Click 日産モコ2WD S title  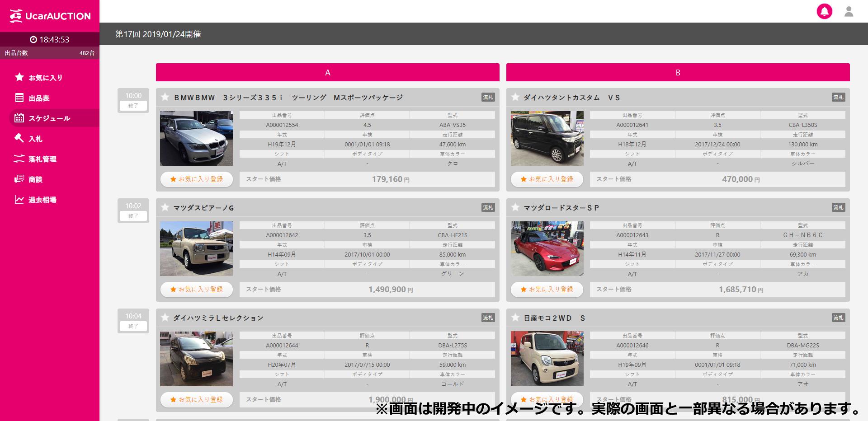tap(554, 318)
